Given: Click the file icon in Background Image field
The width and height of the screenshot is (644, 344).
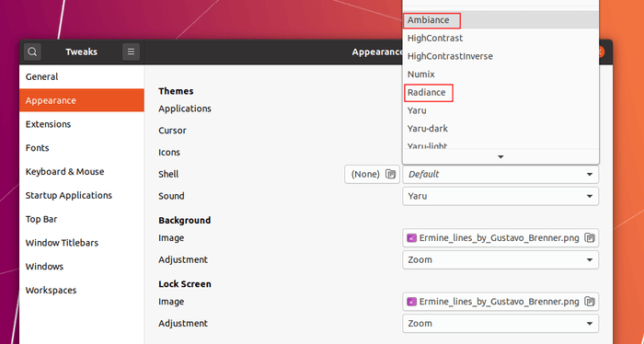Looking at the screenshot, I should (590, 237).
